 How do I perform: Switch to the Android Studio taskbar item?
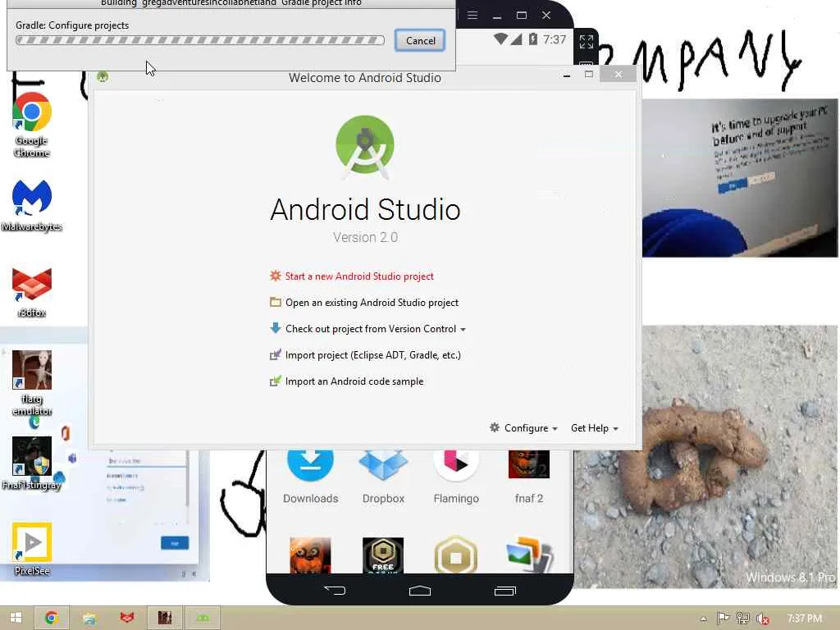coord(202,619)
